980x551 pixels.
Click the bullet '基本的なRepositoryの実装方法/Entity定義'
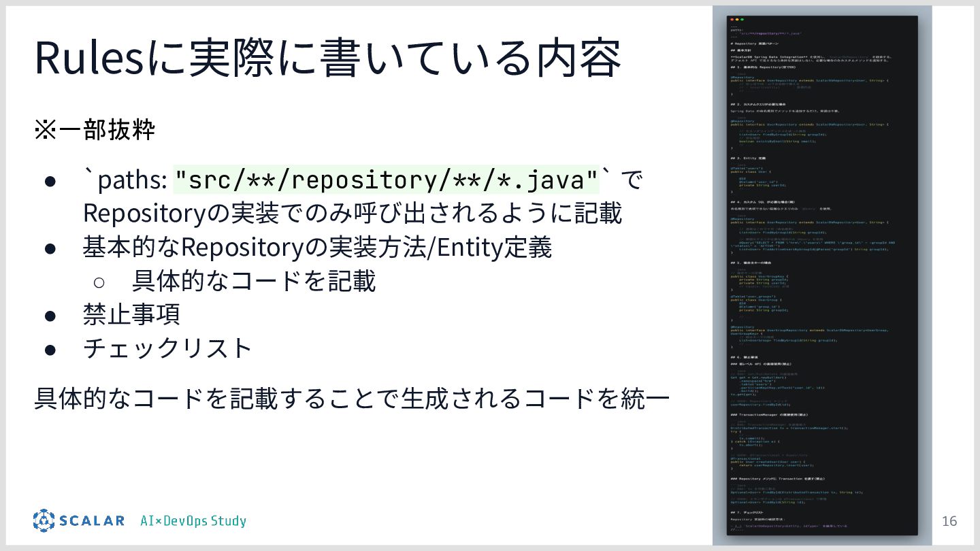pos(317,247)
